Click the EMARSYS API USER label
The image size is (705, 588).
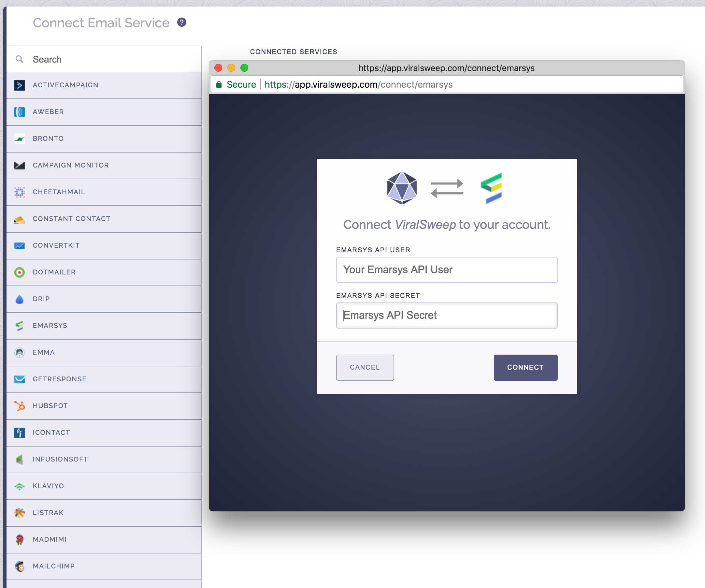tap(373, 250)
